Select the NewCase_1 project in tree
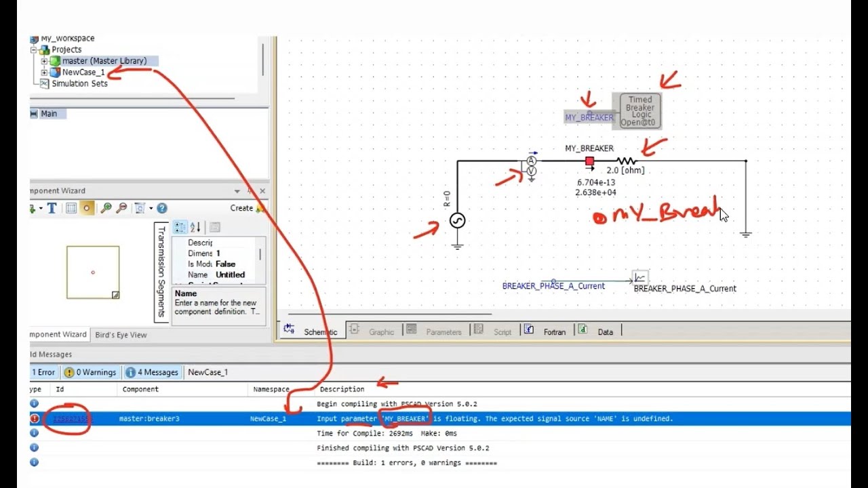The image size is (868, 488). click(83, 73)
